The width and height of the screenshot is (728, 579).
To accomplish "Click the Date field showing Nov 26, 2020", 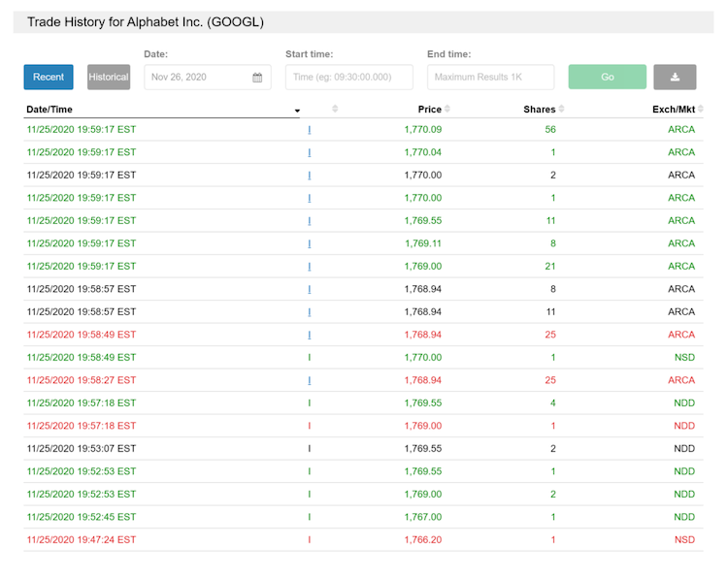I will click(198, 78).
